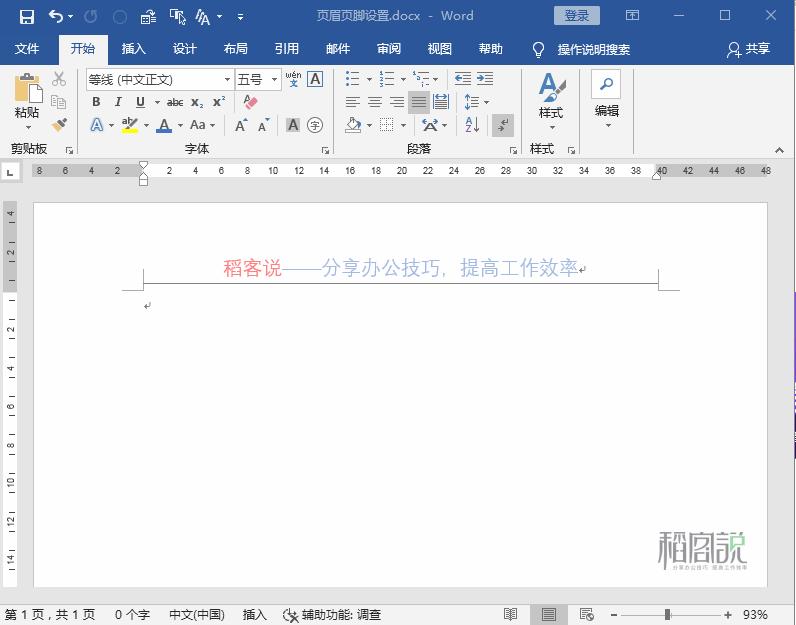The image size is (796, 625).
Task: Click the Find magnifier icon
Action: coord(607,85)
